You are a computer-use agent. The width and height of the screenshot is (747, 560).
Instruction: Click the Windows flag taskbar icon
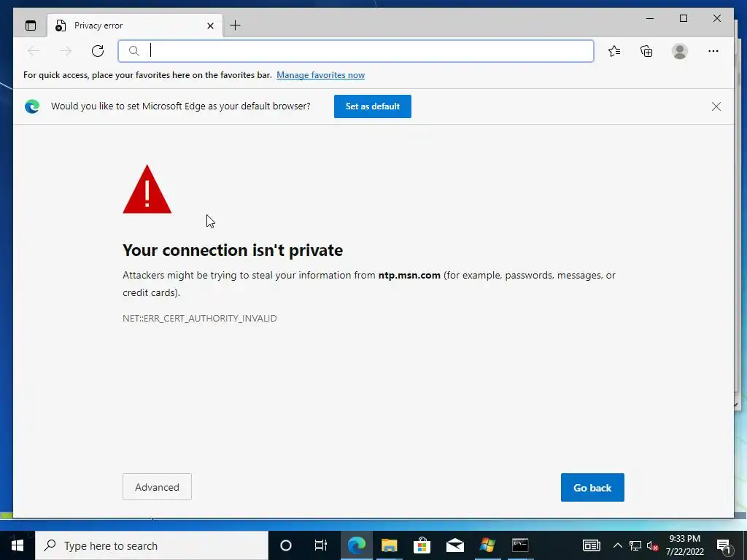[x=487, y=545]
